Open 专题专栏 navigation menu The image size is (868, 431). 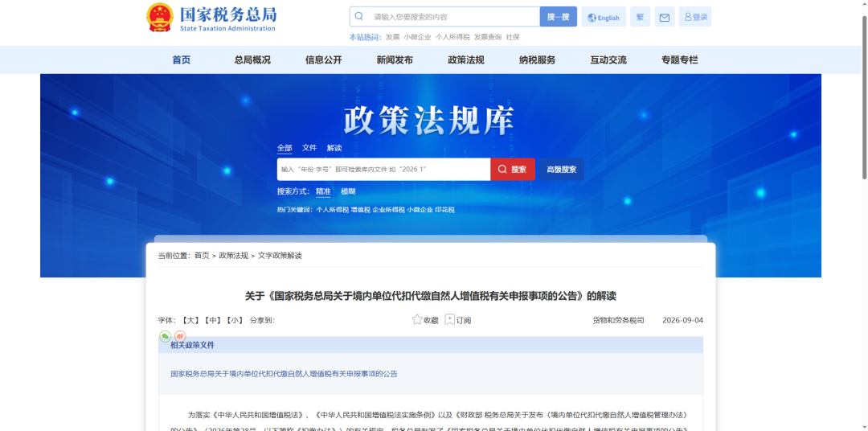click(x=679, y=60)
